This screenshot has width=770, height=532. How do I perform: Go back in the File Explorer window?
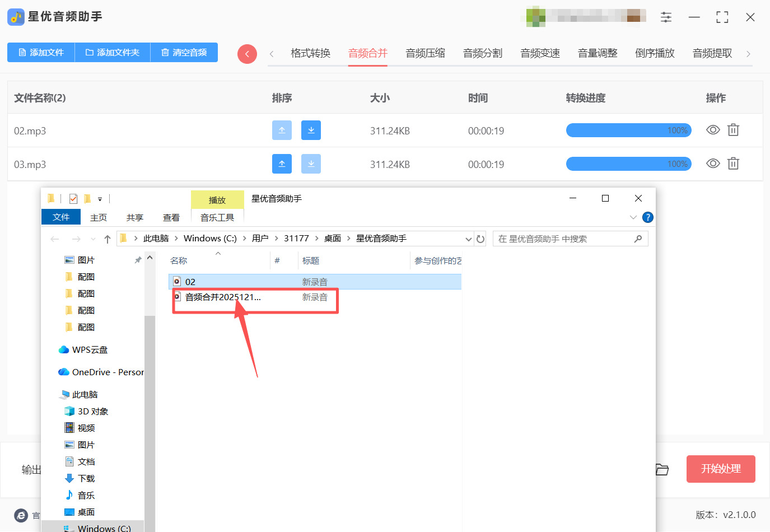click(x=55, y=239)
